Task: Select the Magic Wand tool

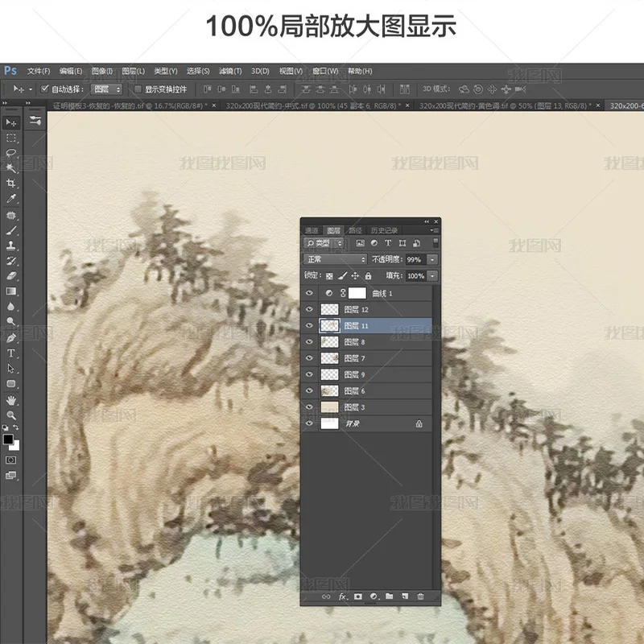Action: (11, 167)
